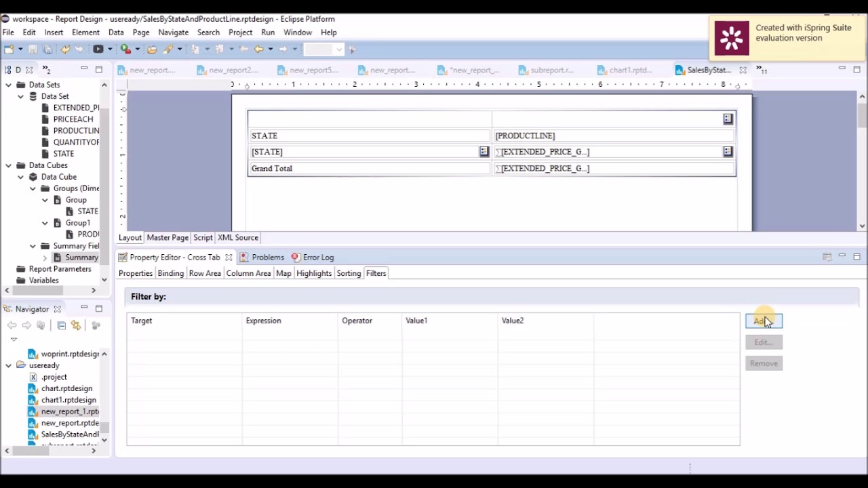Click the Add filter button
This screenshot has width=868, height=488.
(x=764, y=321)
